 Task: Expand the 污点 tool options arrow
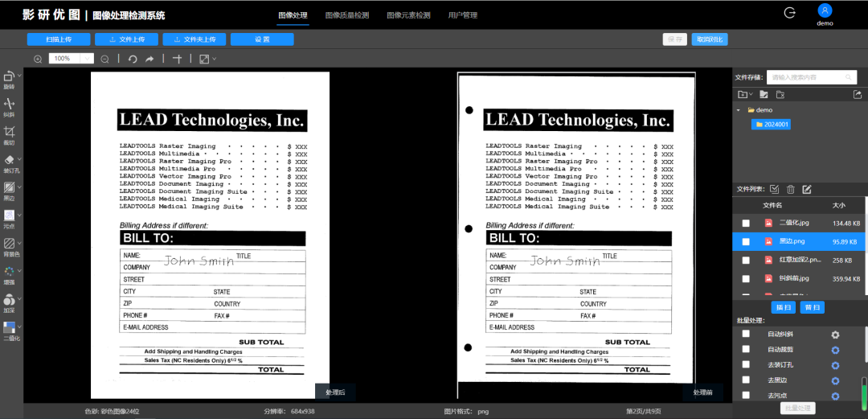tap(19, 215)
